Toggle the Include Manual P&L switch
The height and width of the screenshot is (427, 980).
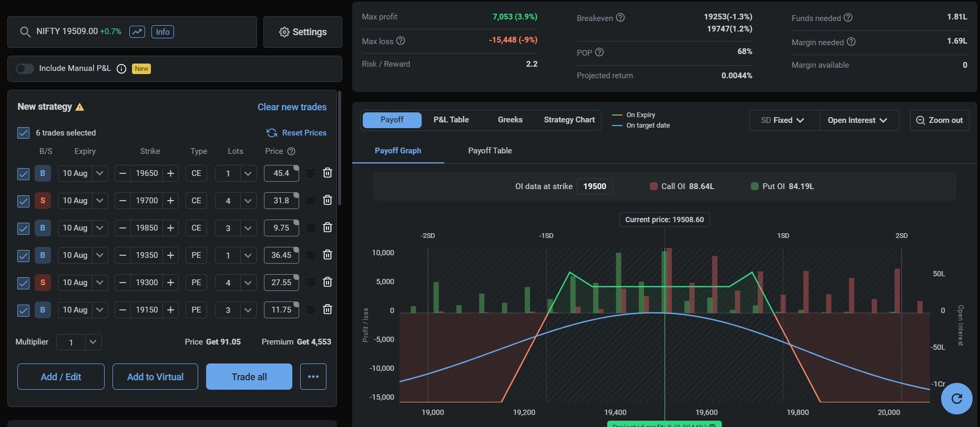(x=25, y=69)
